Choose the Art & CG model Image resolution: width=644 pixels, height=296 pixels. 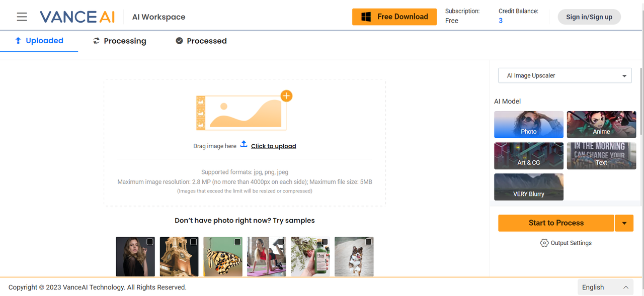tap(528, 156)
